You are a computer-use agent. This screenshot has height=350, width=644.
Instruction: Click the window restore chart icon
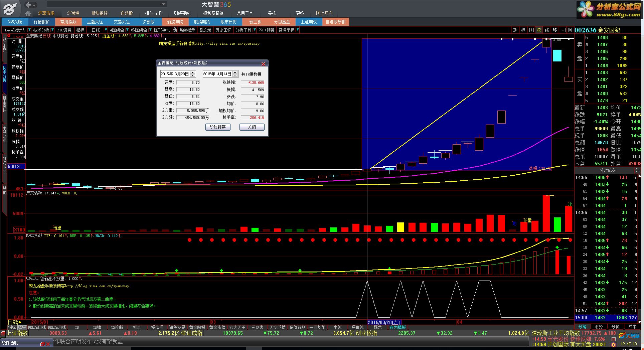click(563, 30)
